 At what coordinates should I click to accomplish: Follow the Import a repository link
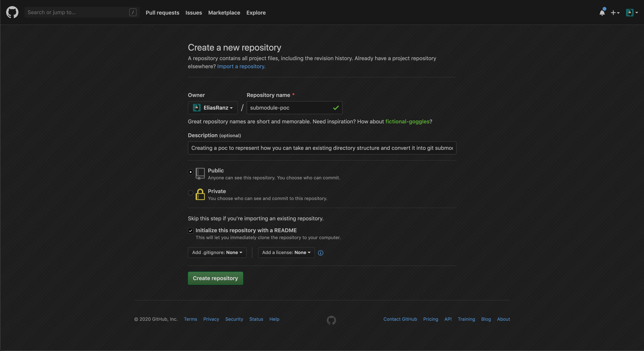pyautogui.click(x=241, y=66)
